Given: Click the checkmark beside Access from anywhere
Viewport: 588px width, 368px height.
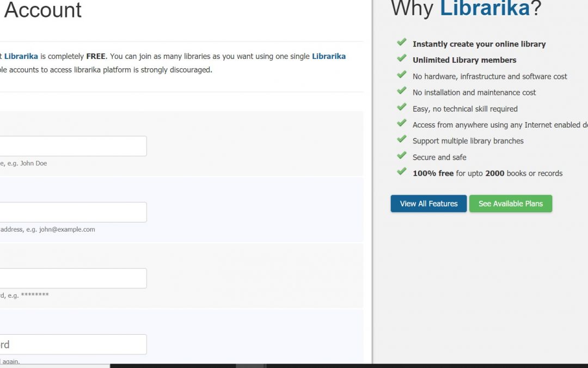Looking at the screenshot, I should click(402, 123).
